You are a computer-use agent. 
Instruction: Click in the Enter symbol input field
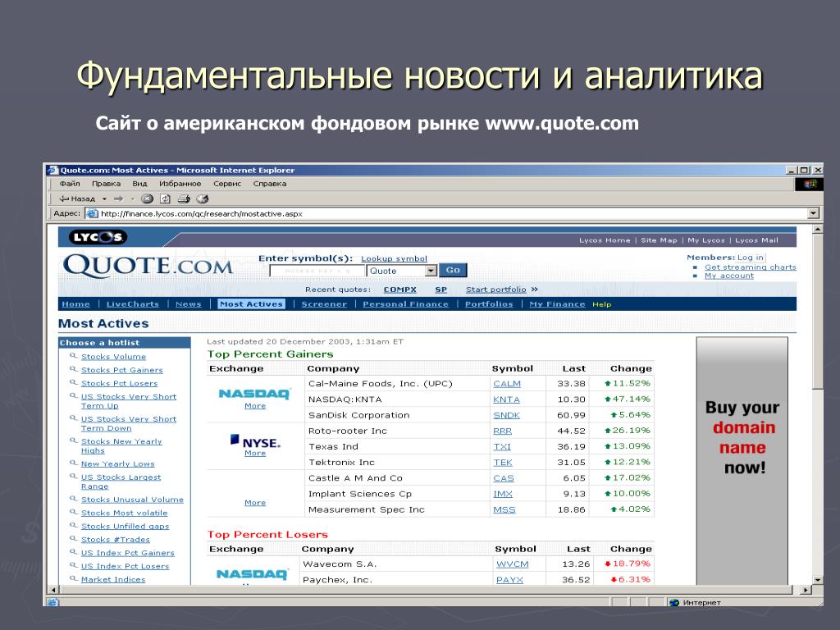click(317, 271)
